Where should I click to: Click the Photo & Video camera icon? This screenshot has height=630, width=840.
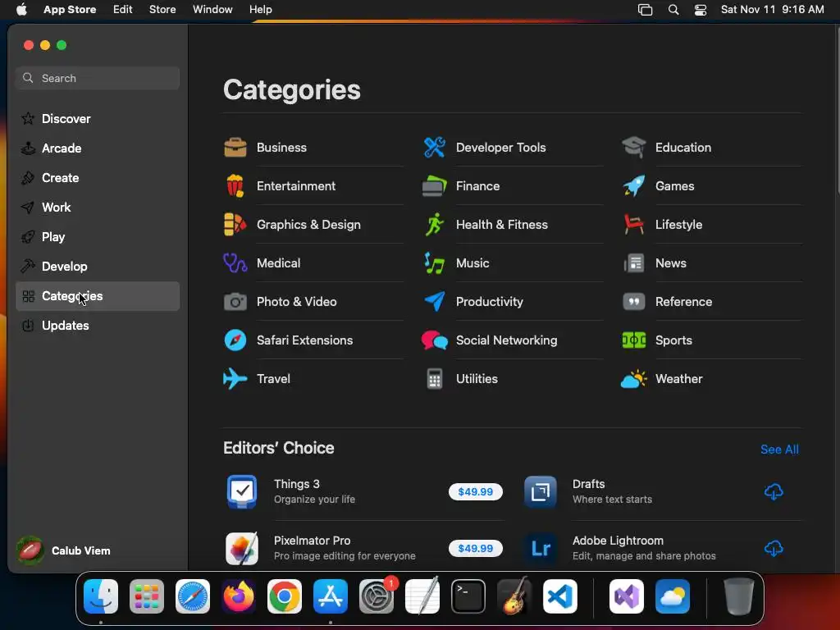click(235, 302)
